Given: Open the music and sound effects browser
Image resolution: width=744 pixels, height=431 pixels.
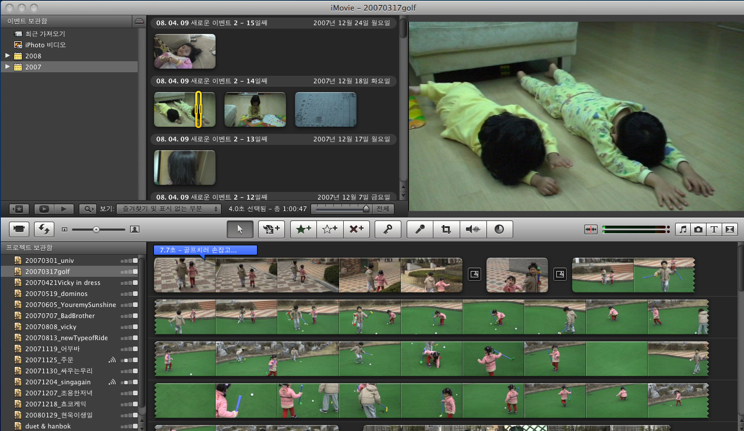Looking at the screenshot, I should [x=682, y=229].
